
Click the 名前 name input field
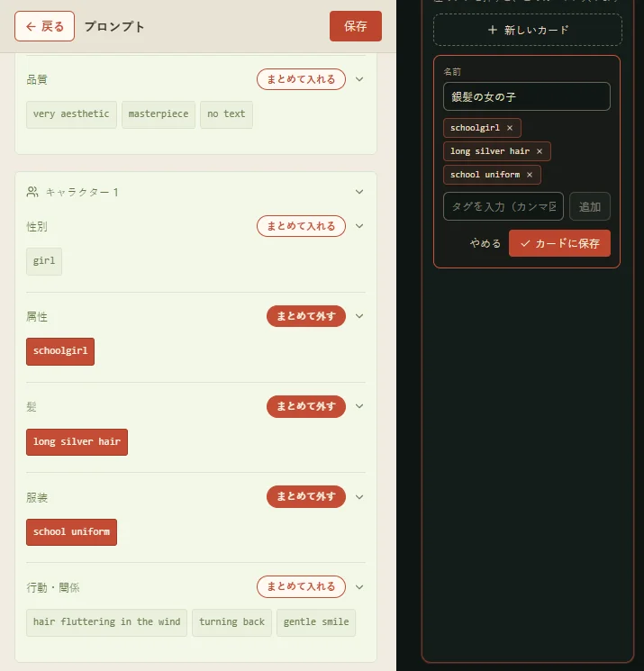tap(527, 96)
